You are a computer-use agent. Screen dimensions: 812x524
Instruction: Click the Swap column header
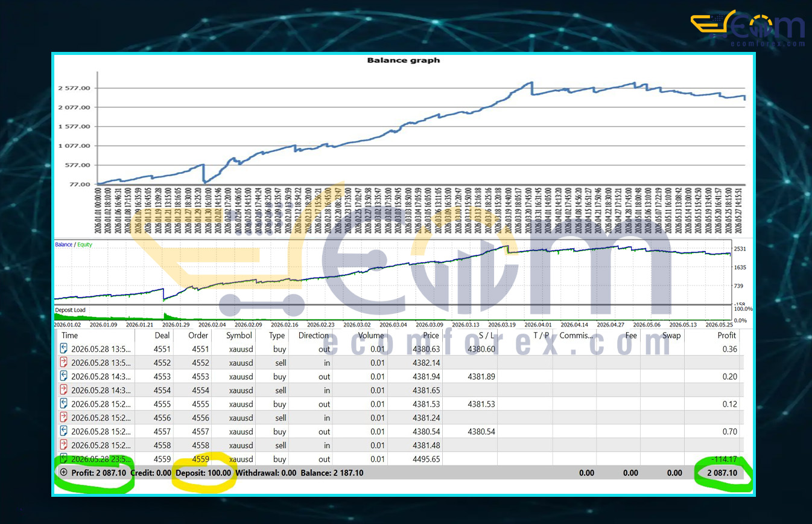[671, 335]
